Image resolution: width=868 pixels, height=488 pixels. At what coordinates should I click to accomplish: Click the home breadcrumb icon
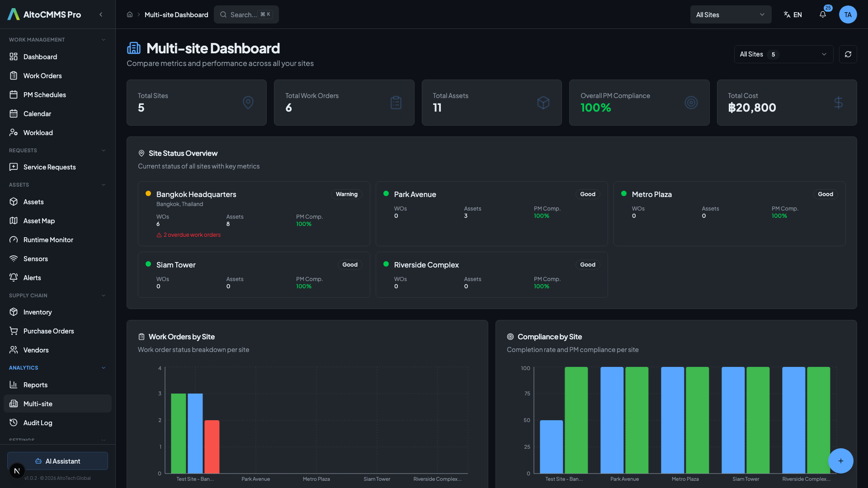130,14
